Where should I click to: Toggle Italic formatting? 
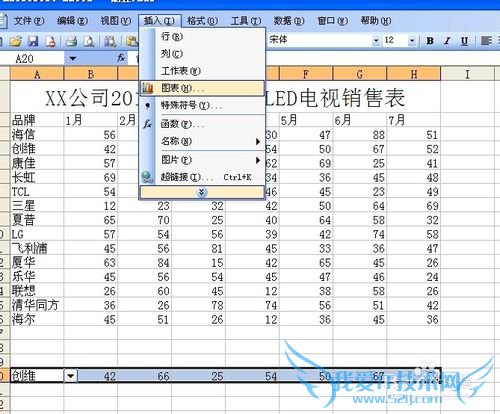coord(447,41)
